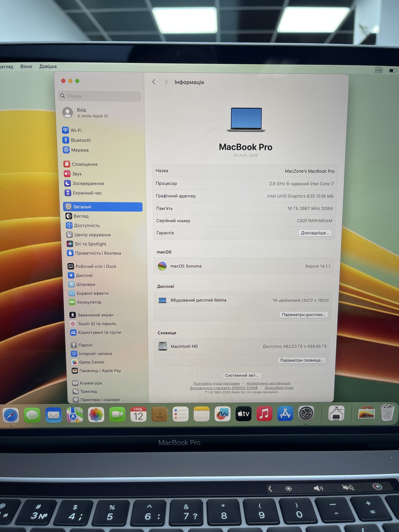Open Ліцензійна угода програми link

click(x=216, y=383)
